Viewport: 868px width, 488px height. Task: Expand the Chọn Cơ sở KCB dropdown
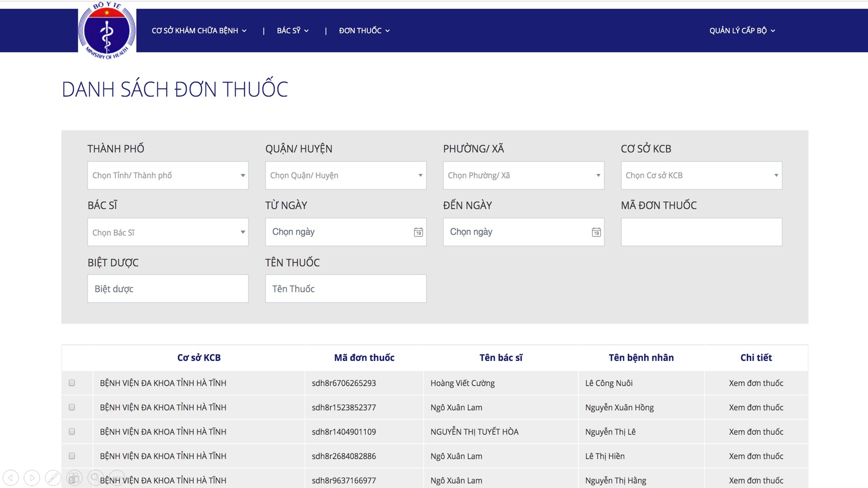click(x=701, y=175)
